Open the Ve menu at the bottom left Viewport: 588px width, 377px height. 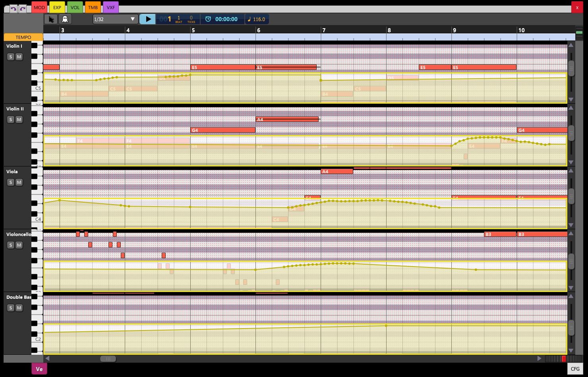(39, 369)
